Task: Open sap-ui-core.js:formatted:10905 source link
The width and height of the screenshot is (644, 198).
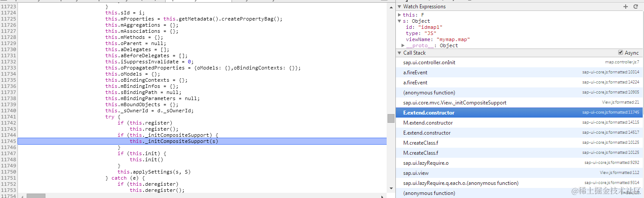Action: [610, 93]
